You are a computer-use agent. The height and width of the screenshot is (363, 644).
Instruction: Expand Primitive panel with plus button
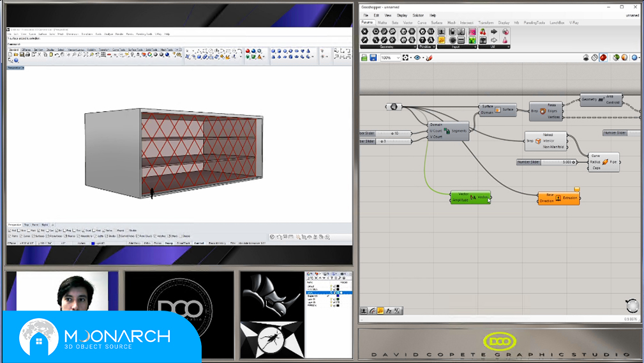click(434, 47)
